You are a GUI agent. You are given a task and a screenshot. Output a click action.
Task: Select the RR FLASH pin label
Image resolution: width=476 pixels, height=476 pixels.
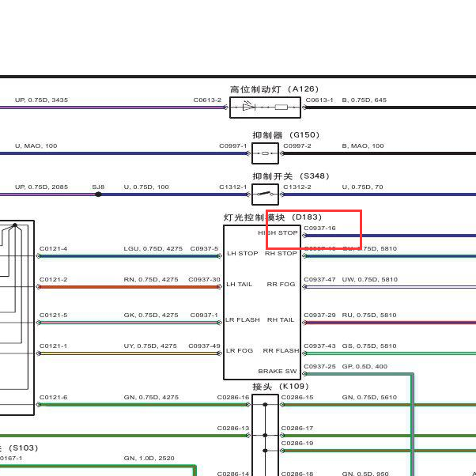[x=281, y=350]
